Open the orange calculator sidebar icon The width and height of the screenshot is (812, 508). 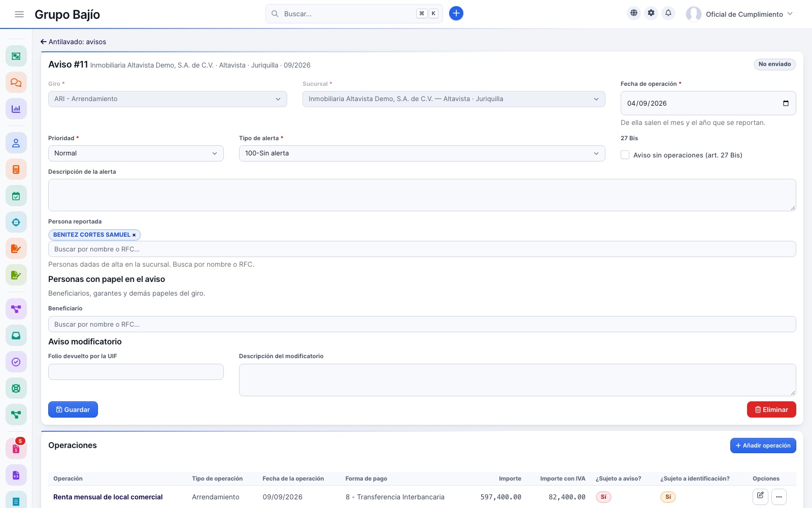pos(16,170)
